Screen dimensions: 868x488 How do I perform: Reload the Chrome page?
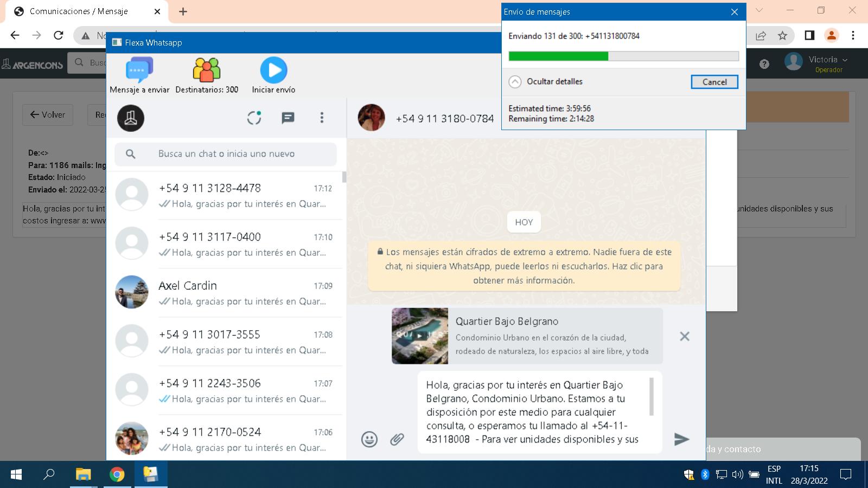click(59, 35)
